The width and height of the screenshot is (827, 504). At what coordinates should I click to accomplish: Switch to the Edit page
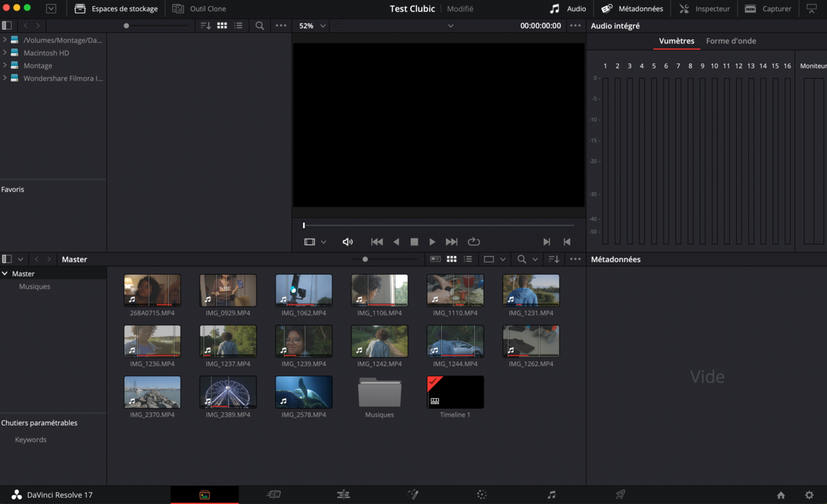point(343,494)
